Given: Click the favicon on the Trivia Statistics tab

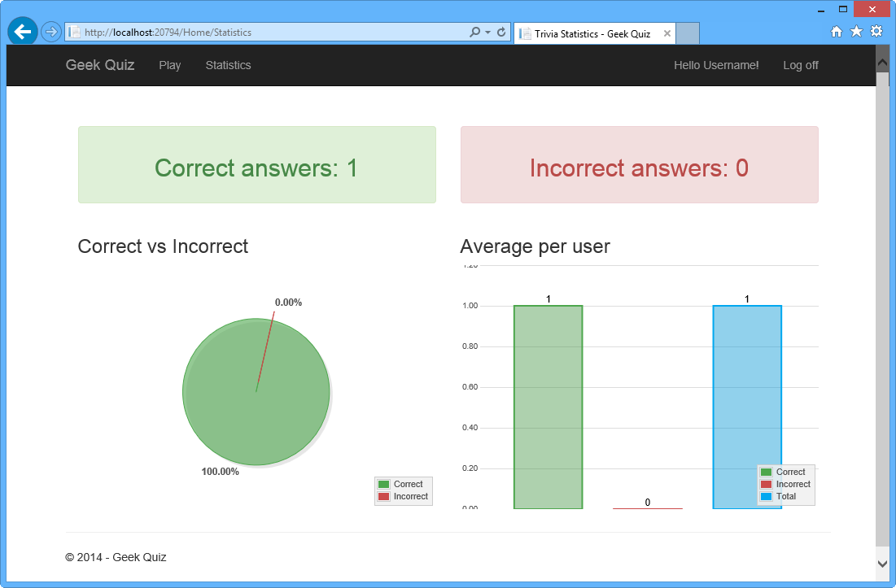Looking at the screenshot, I should coord(526,33).
